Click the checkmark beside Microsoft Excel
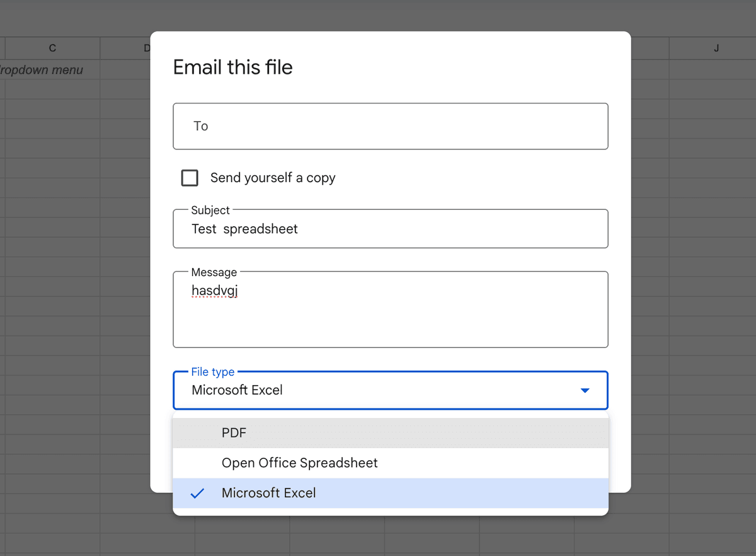756x556 pixels. coord(197,493)
